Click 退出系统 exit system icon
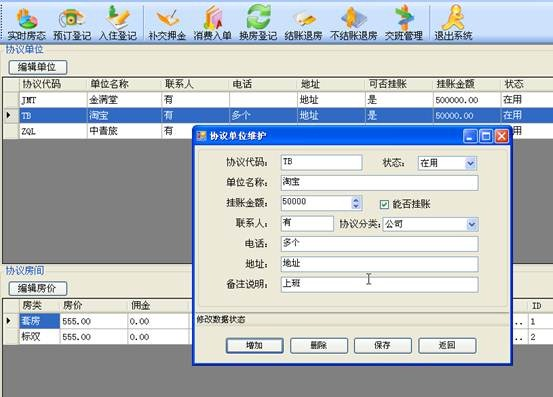Image resolution: width=553 pixels, height=397 pixels. 454,24
